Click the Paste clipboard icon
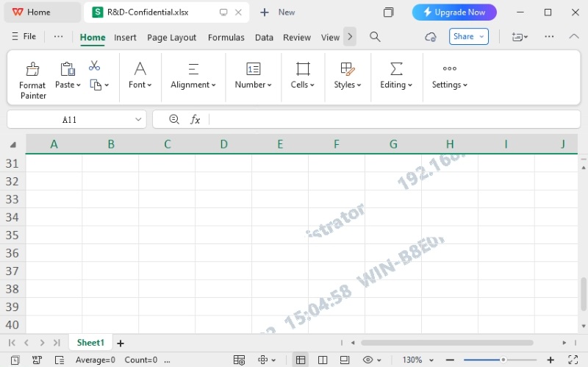The width and height of the screenshot is (588, 367). (x=68, y=69)
